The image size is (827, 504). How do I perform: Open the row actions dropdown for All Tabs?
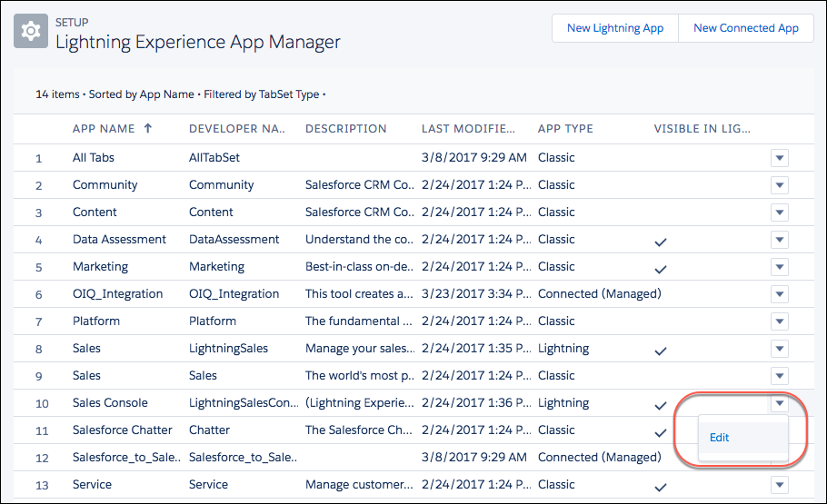780,158
